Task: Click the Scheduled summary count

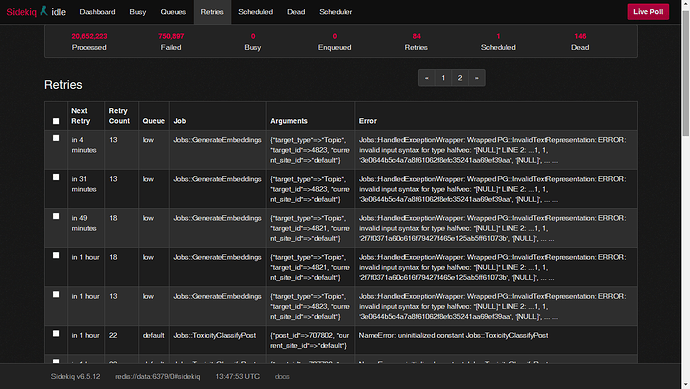Action: (x=498, y=36)
